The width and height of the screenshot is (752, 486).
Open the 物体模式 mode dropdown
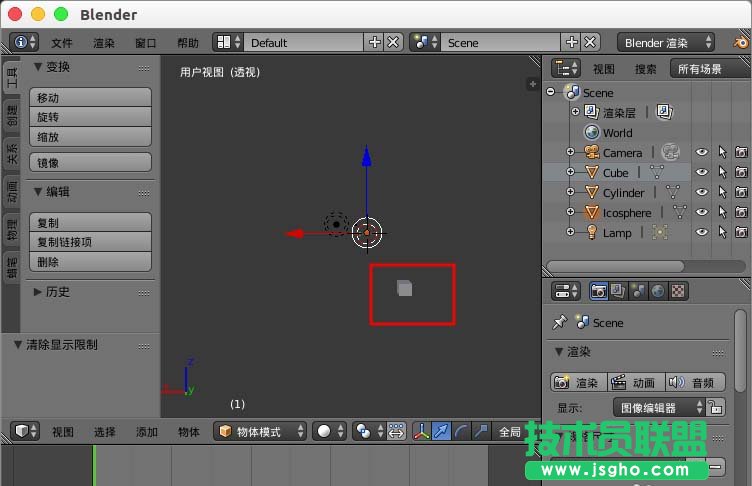tap(259, 431)
